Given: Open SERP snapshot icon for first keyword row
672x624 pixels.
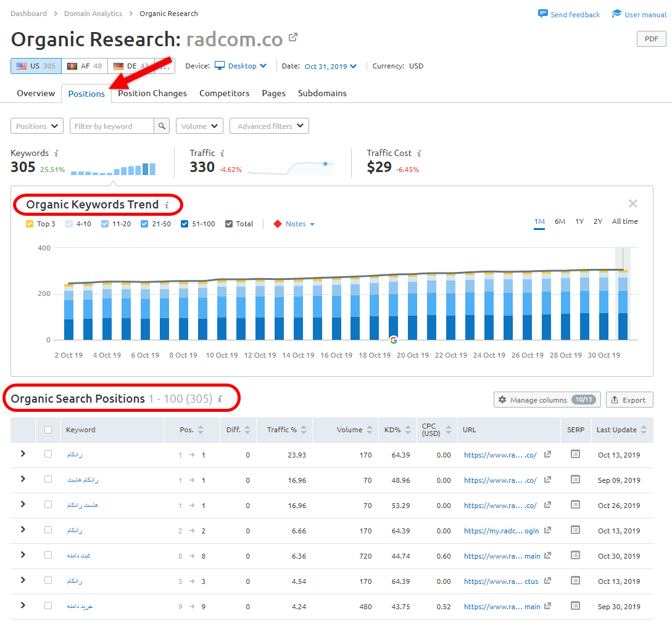Looking at the screenshot, I should (x=575, y=454).
